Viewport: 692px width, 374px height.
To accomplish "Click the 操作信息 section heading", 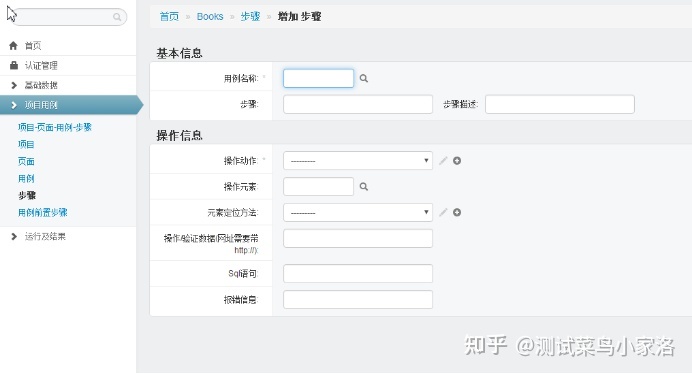I will click(179, 135).
